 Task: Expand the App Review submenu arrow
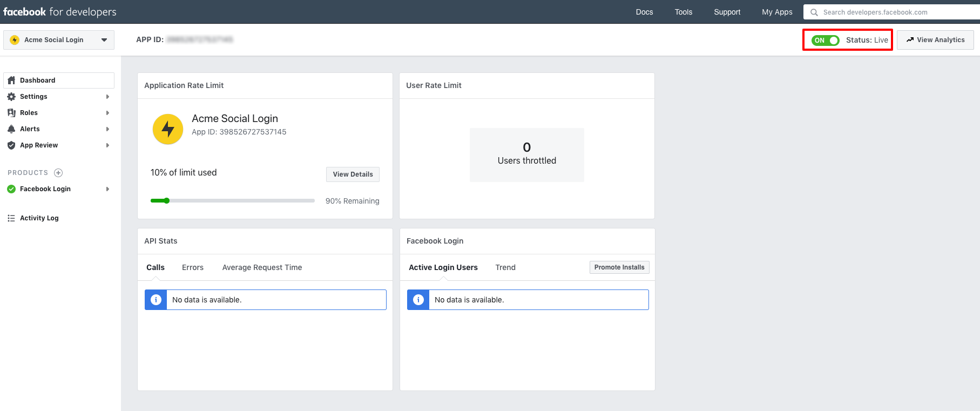[107, 145]
